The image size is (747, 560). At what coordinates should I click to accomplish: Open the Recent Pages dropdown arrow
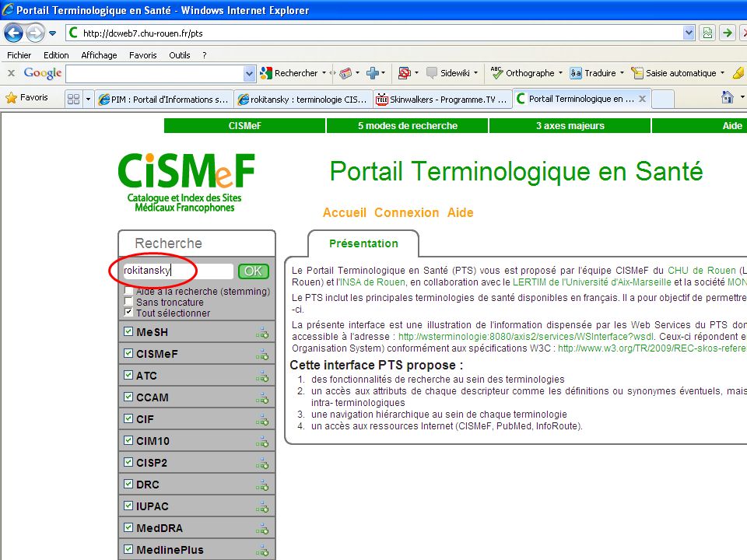click(52, 33)
